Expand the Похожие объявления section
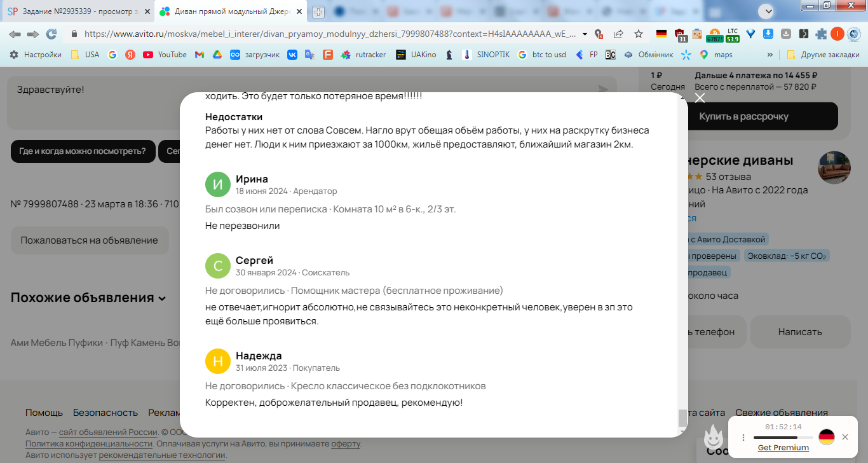This screenshot has height=463, width=868. [88, 298]
